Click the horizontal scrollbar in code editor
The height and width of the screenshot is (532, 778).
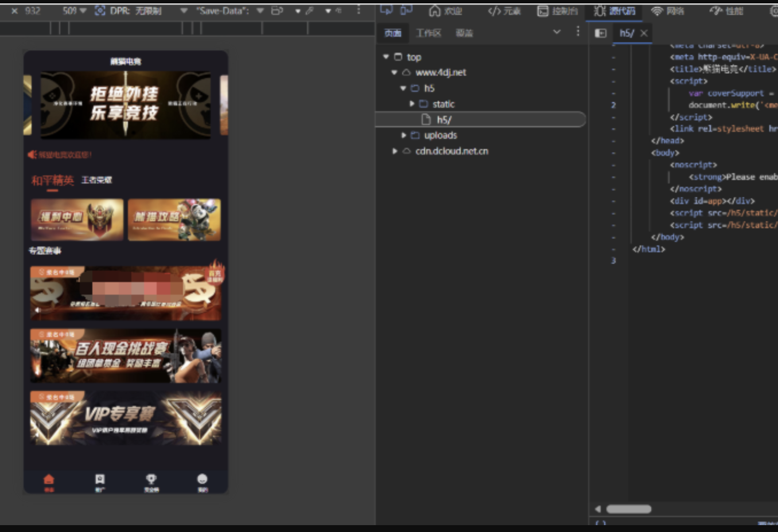pyautogui.click(x=629, y=509)
